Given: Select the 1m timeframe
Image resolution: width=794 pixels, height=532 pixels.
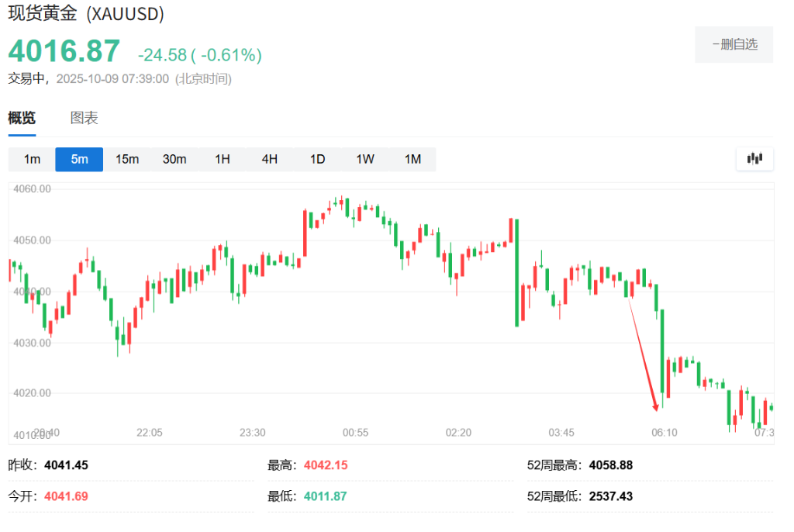Looking at the screenshot, I should coord(32,159).
